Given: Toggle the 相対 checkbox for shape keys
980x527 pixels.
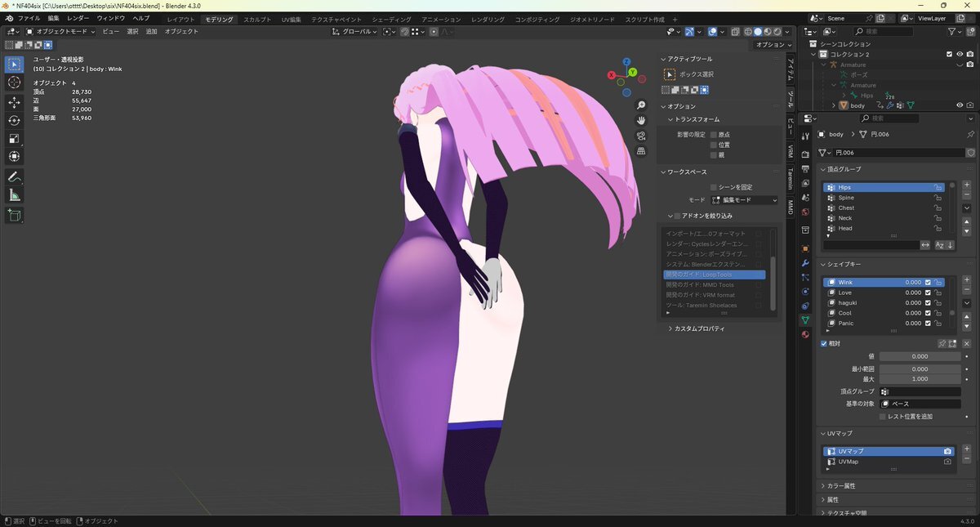Looking at the screenshot, I should point(824,344).
